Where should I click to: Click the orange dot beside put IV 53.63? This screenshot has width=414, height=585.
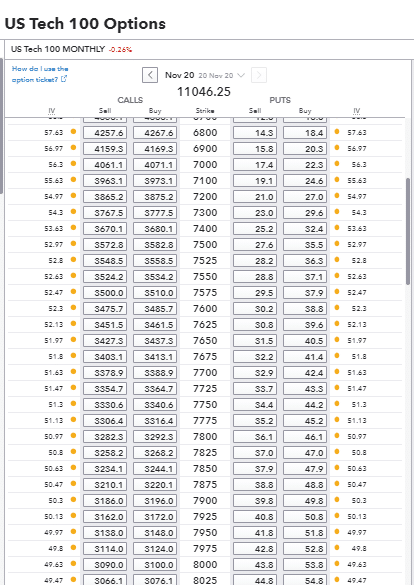(337, 228)
